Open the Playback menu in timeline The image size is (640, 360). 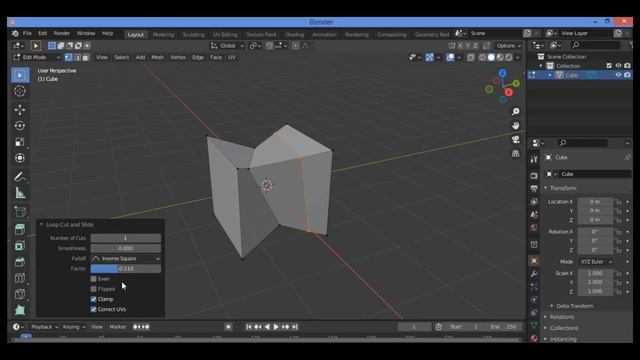click(x=44, y=327)
